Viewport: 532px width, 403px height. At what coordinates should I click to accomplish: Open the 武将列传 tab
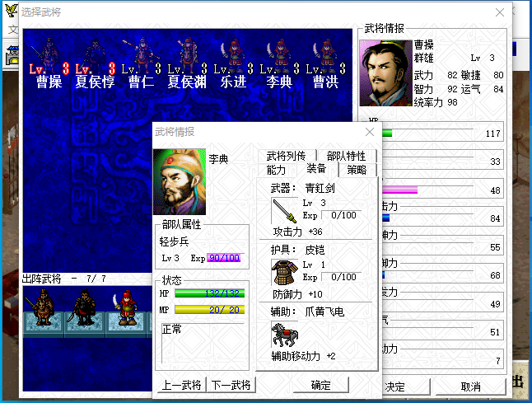click(x=287, y=156)
